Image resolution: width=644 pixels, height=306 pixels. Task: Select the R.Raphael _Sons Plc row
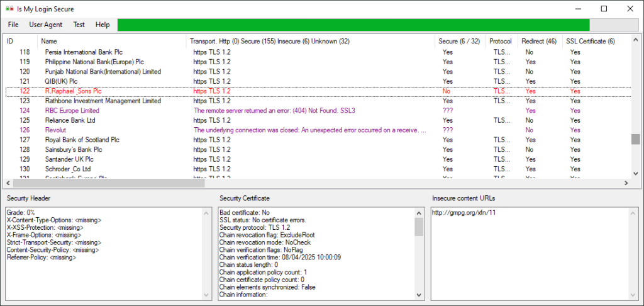pos(318,91)
